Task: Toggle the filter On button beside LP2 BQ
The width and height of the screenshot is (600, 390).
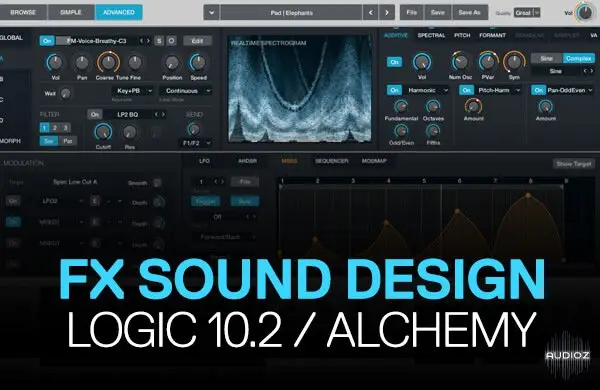Action: [95, 114]
